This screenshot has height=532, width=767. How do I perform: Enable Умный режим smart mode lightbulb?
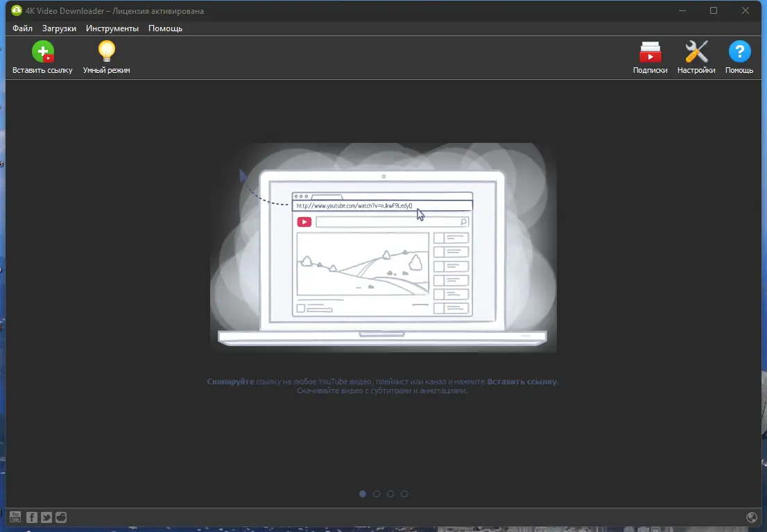click(x=107, y=51)
